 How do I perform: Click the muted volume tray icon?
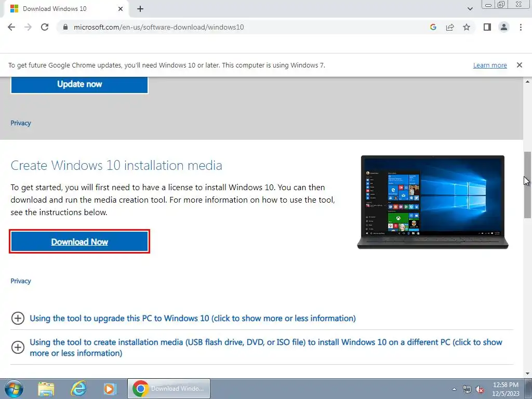(x=480, y=389)
